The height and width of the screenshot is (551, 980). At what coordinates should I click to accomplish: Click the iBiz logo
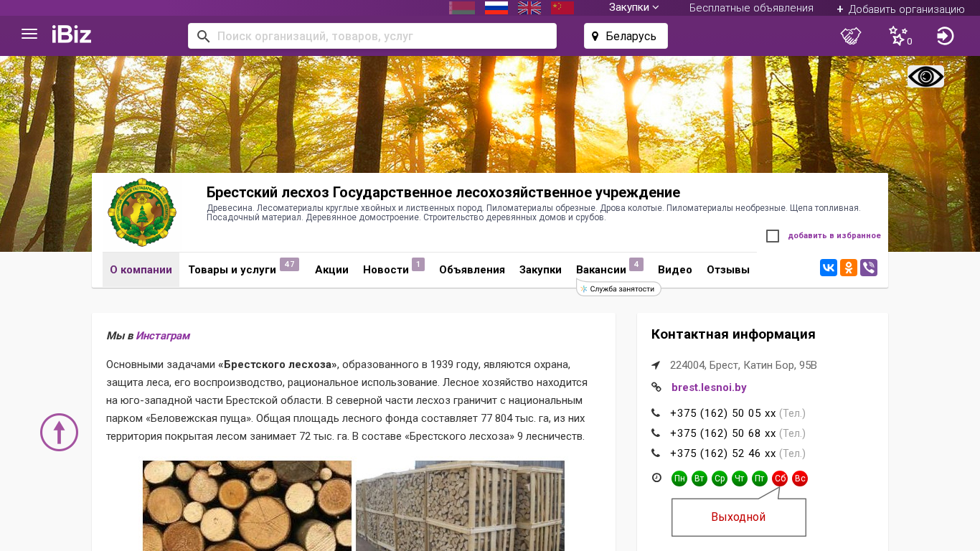72,34
